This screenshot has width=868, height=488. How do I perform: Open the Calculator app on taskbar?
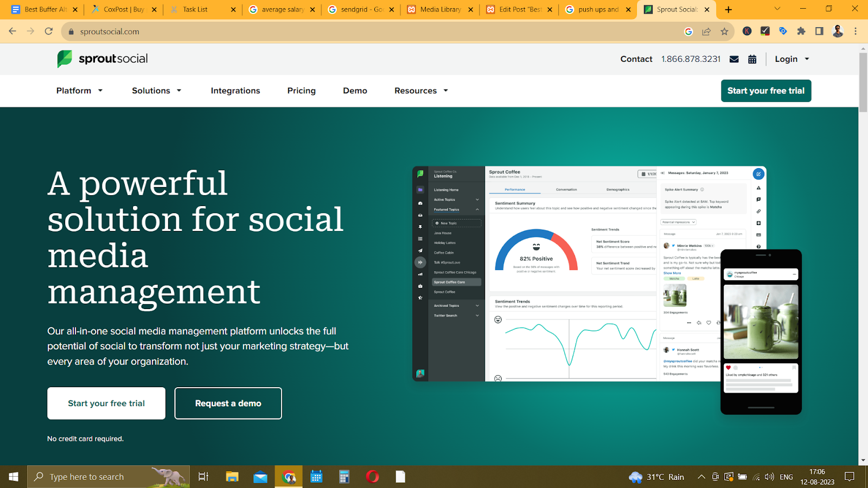pyautogui.click(x=344, y=477)
